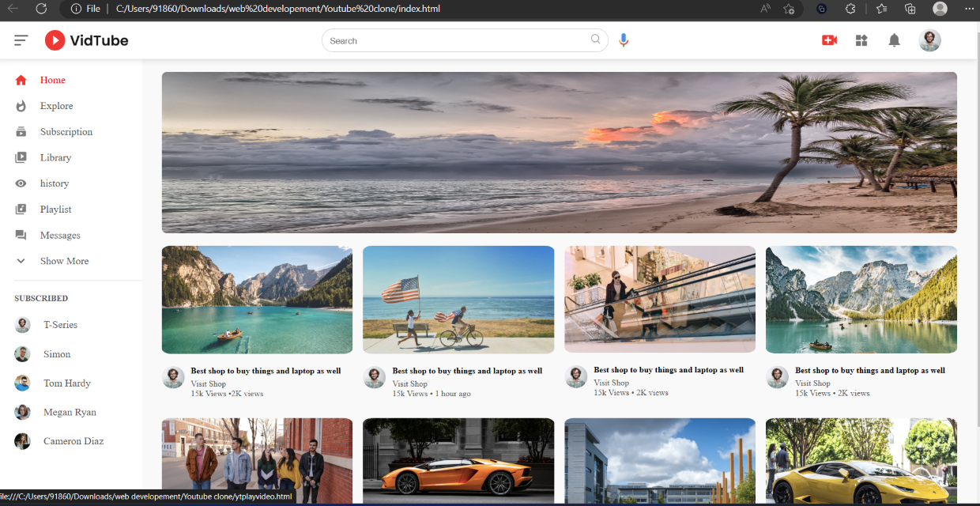Viewport: 980px width, 506px height.
Task: Open the apps grid icon in header
Action: click(861, 40)
